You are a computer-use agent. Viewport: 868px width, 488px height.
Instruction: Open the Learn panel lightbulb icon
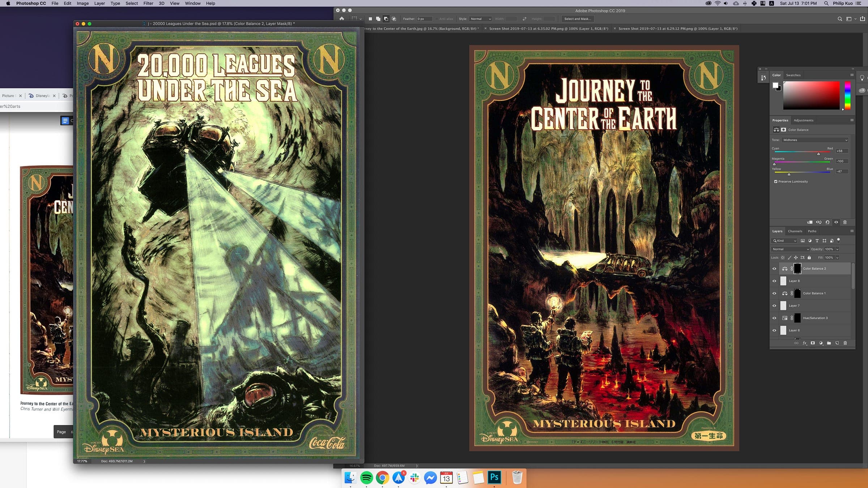tap(862, 78)
